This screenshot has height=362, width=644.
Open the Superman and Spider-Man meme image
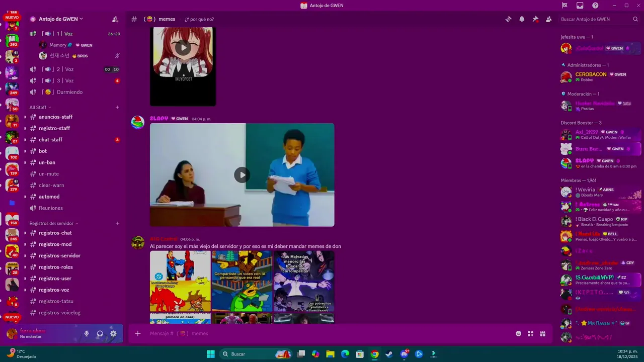[180, 281]
